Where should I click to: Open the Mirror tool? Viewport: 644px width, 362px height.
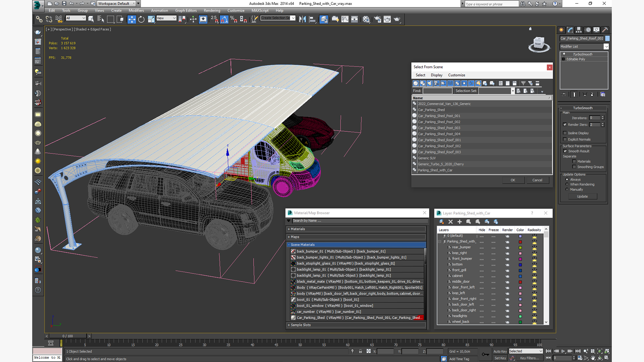[x=302, y=19]
